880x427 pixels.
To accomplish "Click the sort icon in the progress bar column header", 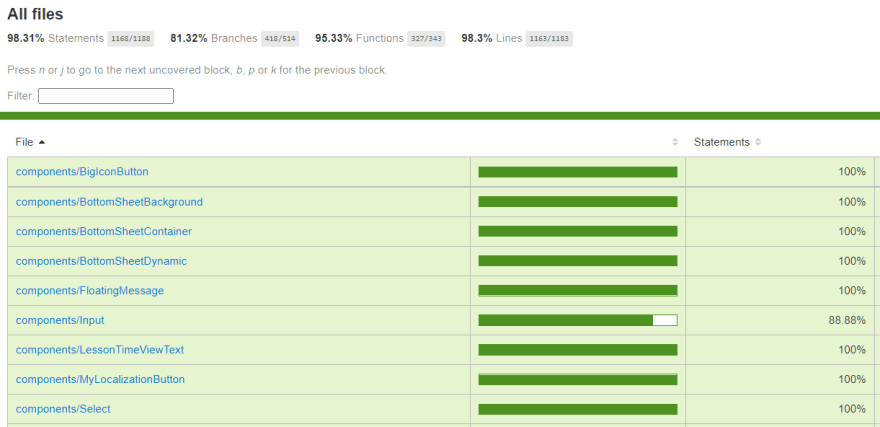I will [x=675, y=142].
